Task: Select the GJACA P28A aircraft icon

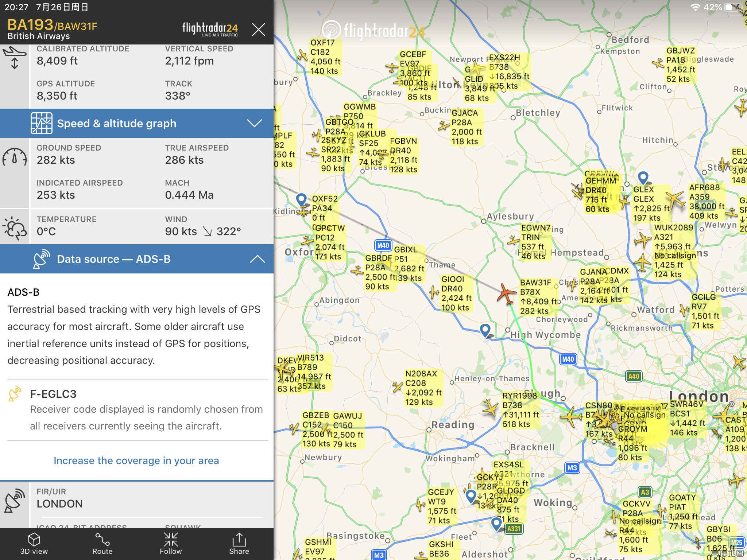Action: 444,126
